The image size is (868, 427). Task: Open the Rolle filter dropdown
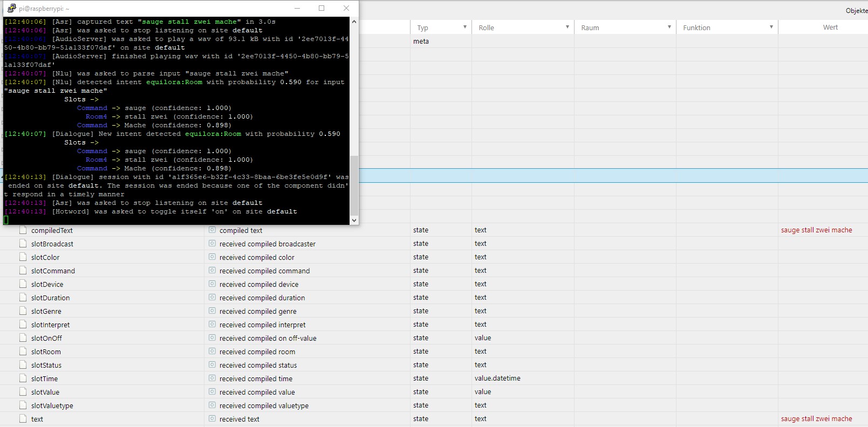point(567,27)
